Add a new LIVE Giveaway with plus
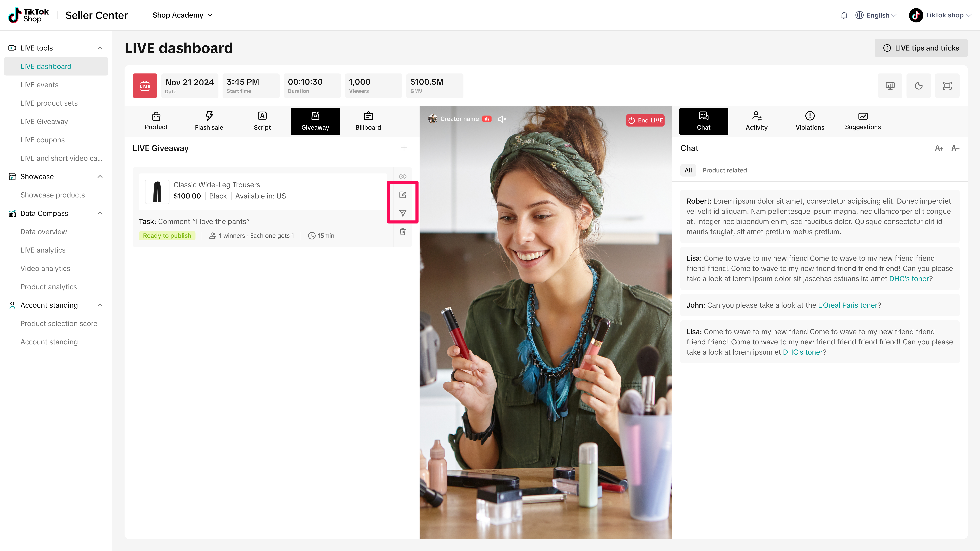Screen dimensions: 980x551 (404, 148)
